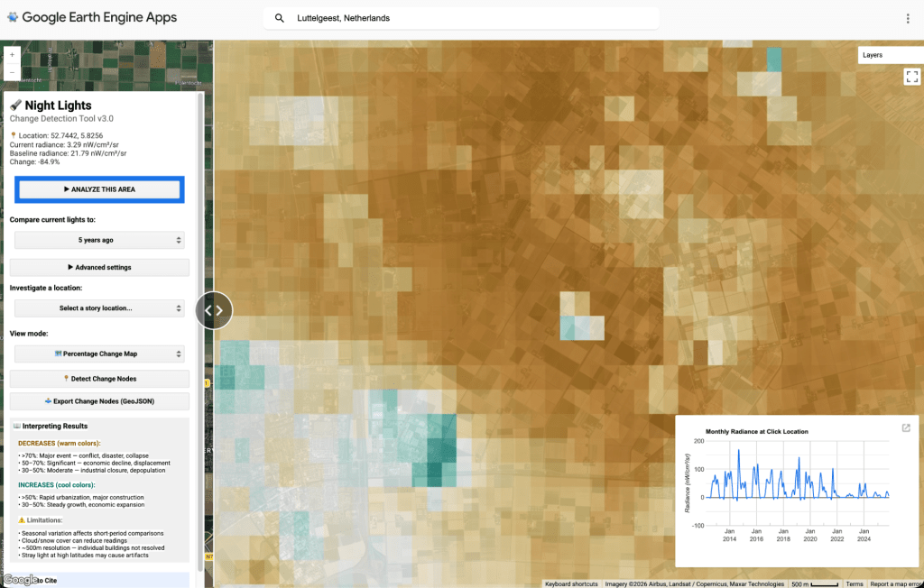Screen dimensions: 924x588
Task: Click the Google Earth Engine logo icon
Action: pyautogui.click(x=13, y=18)
